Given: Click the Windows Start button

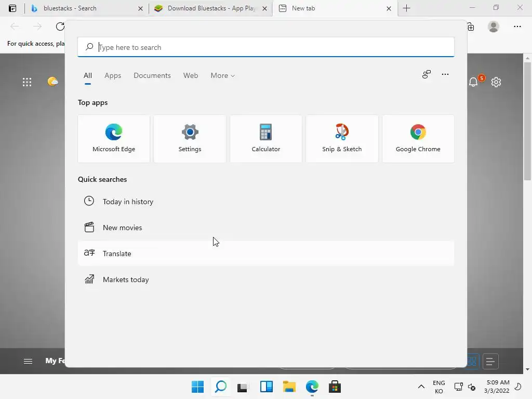Looking at the screenshot, I should point(198,387).
